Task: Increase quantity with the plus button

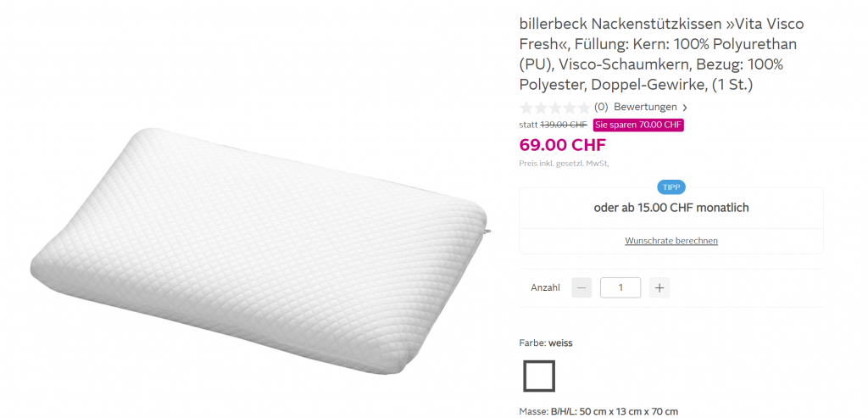Action: pyautogui.click(x=660, y=287)
